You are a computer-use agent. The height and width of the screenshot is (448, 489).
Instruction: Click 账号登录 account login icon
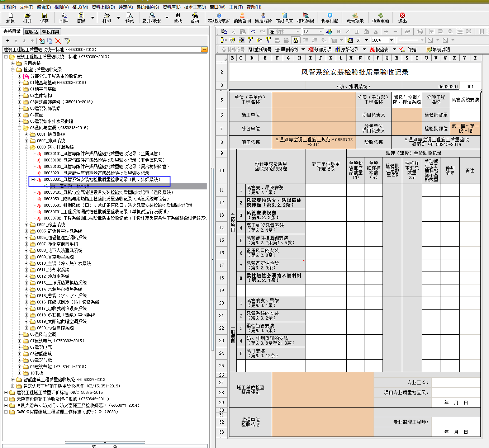[355, 18]
